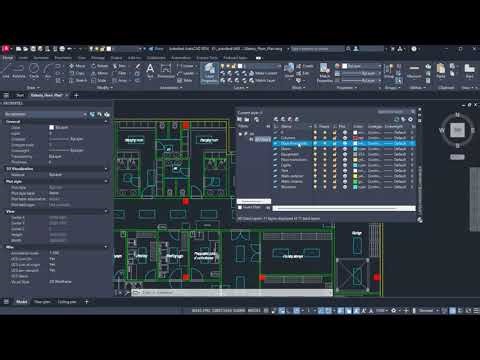
Task: Click color swatch of Columns layer
Action: point(355,138)
